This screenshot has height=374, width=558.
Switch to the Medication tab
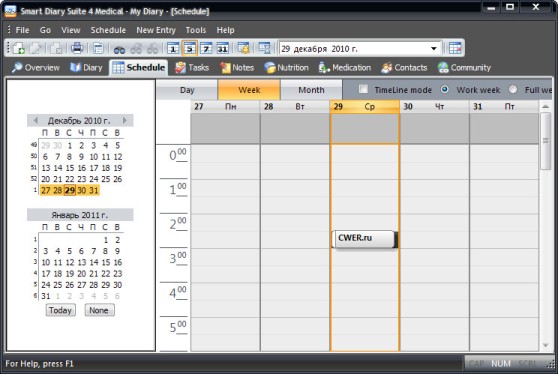345,67
